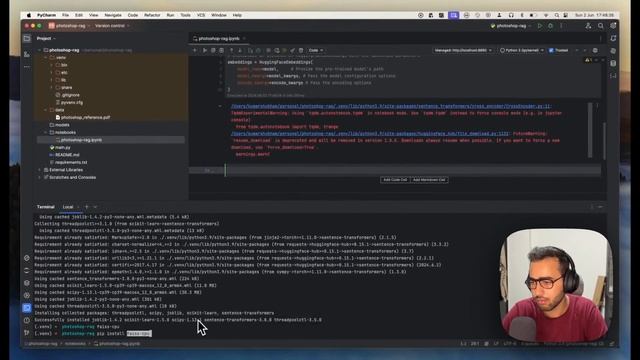Add a cell with plus icon in notebook toolbar

click(x=195, y=50)
